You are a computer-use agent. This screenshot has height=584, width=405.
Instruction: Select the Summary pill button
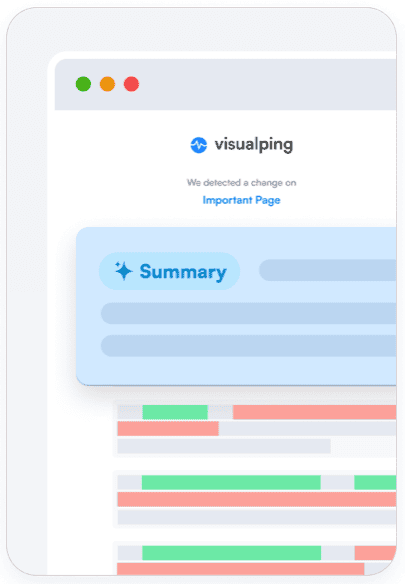(170, 271)
